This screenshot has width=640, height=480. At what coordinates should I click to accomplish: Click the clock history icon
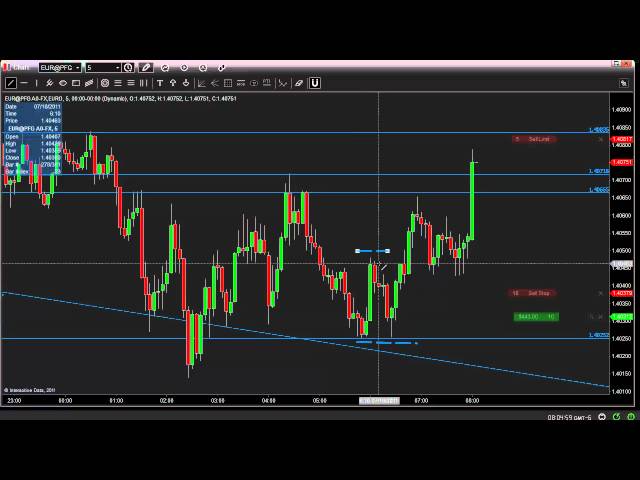coord(203,68)
